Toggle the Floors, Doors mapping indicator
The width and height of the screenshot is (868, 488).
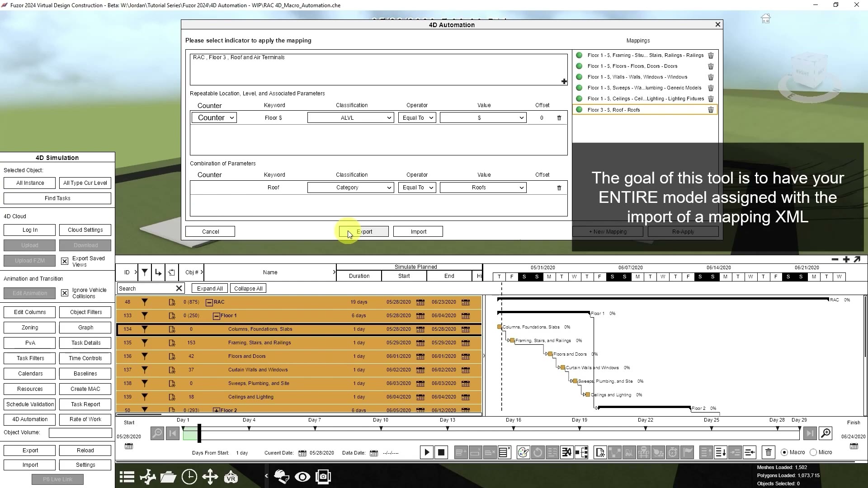(x=579, y=66)
